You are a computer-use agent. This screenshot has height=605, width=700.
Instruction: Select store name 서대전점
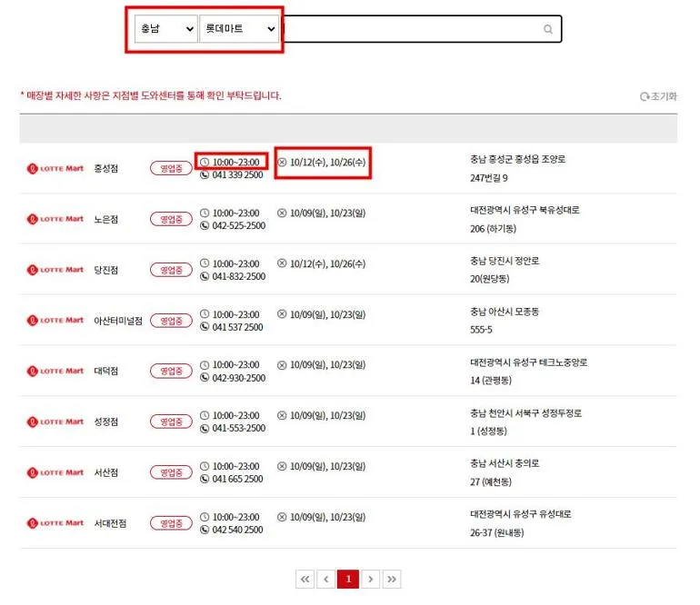click(110, 523)
